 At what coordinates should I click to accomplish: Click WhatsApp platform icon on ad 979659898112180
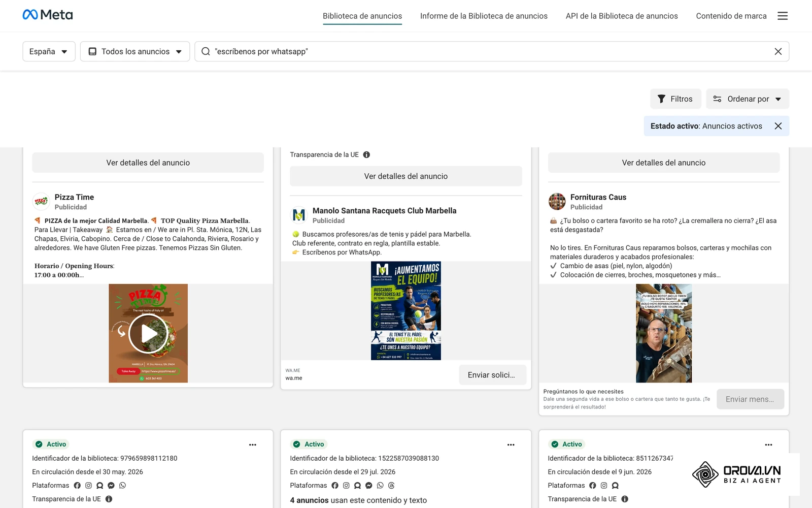point(122,485)
